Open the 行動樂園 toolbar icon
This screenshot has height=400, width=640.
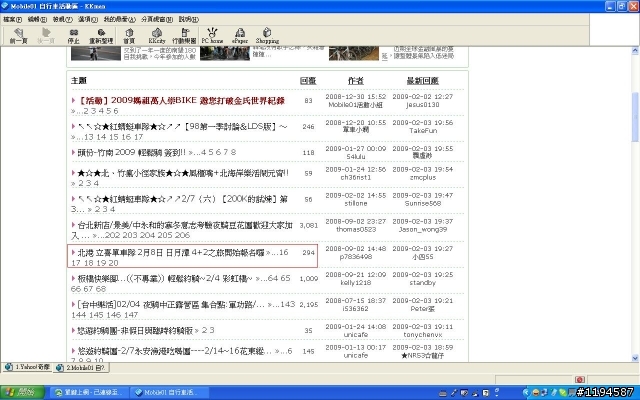(x=184, y=36)
